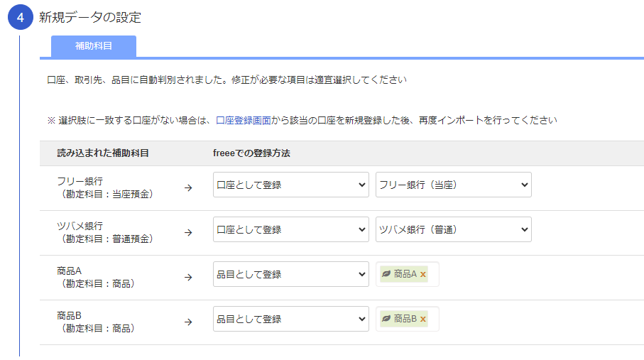
Task: Open the 口座登録画面 link
Action: tap(244, 121)
